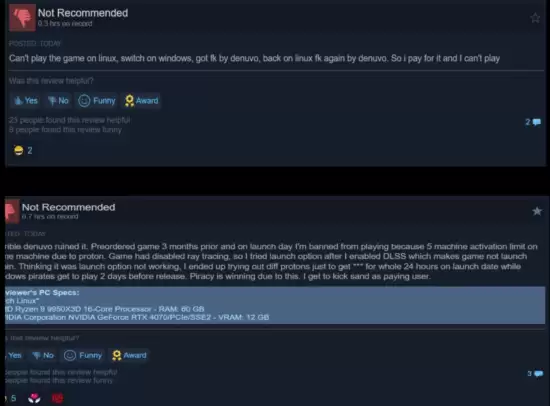Click the first Not Recommended heading
The height and width of the screenshot is (406, 550).
tap(83, 13)
